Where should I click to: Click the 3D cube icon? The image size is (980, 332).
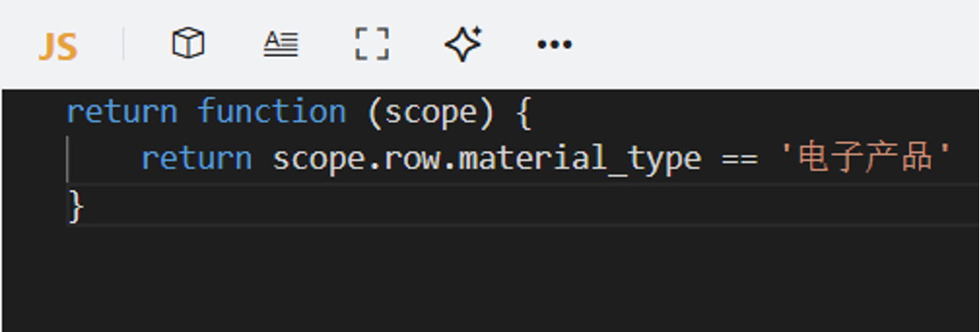[x=188, y=44]
